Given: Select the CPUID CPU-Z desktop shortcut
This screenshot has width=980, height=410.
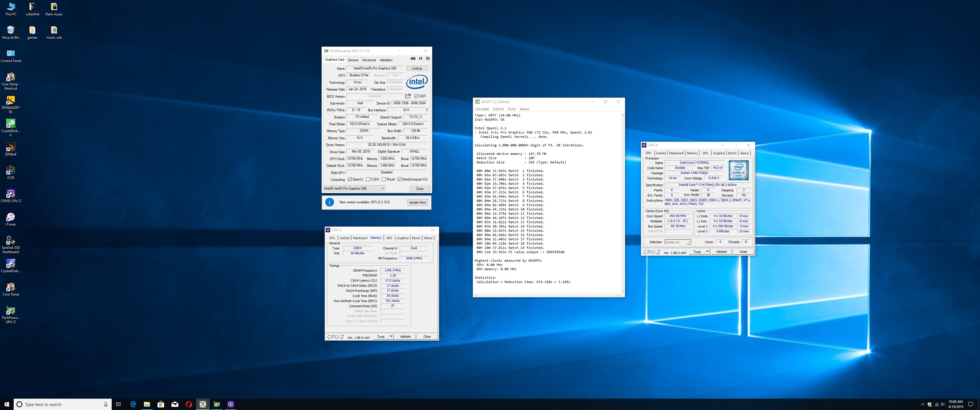Looking at the screenshot, I should coord(11,196).
